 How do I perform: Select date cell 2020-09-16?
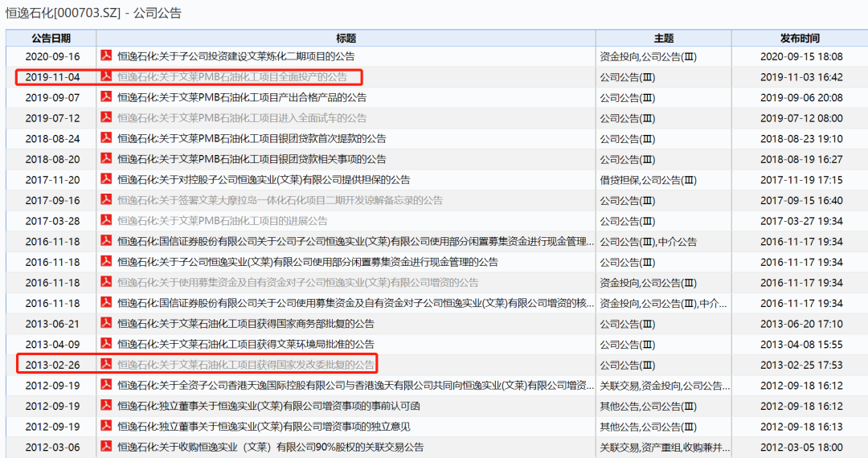[x=52, y=56]
